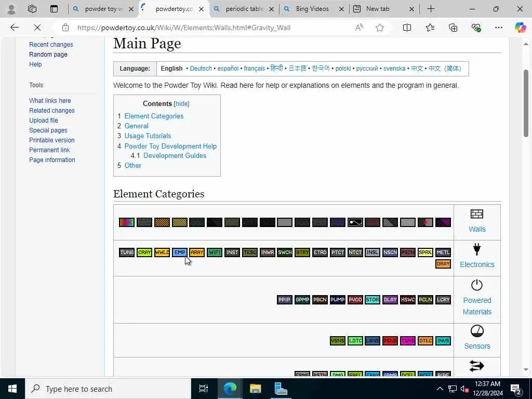Open the STOR powered material icon
Viewport: 532px width, 399px height.
(373, 300)
